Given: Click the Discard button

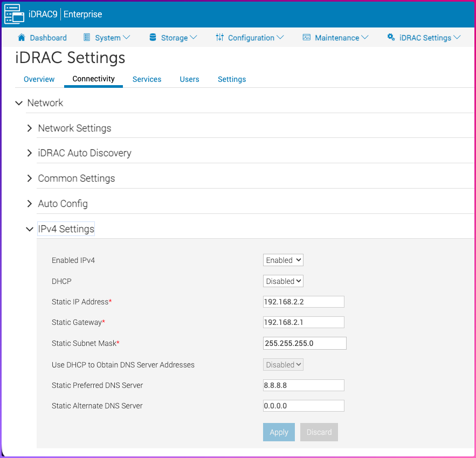Looking at the screenshot, I should tap(319, 432).
